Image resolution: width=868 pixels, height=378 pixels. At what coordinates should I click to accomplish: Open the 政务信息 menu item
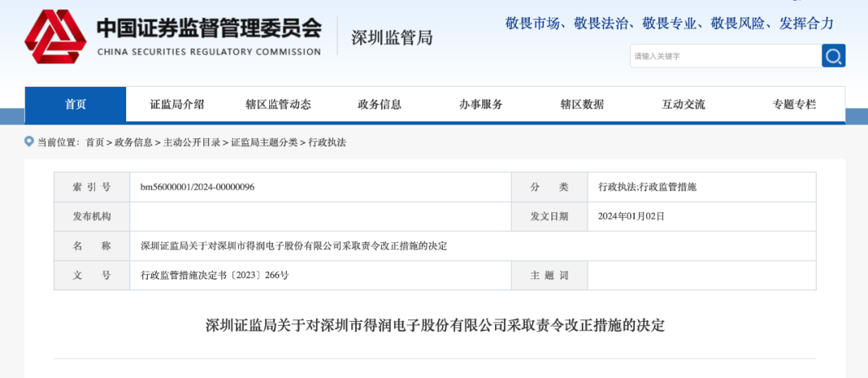tap(379, 105)
